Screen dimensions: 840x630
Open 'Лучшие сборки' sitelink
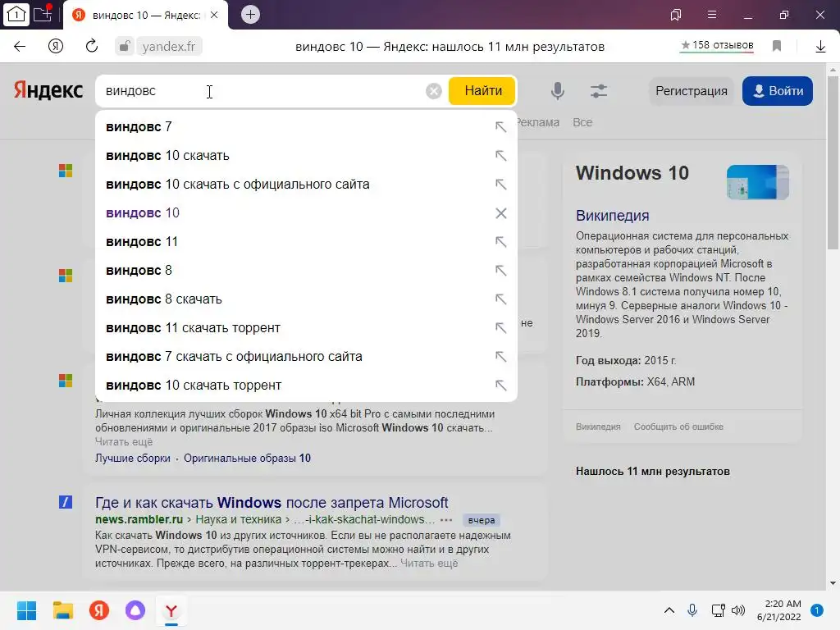[x=132, y=459]
